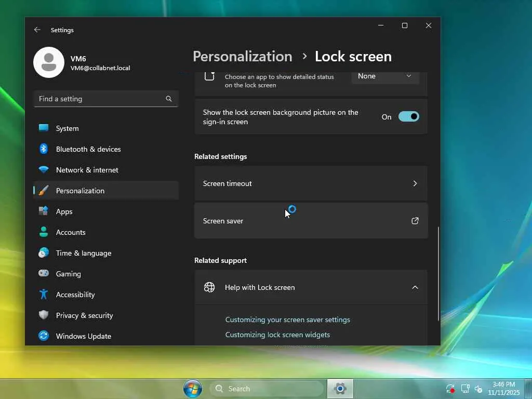Click the Find a setting search box
This screenshot has height=399, width=532.
pos(106,99)
